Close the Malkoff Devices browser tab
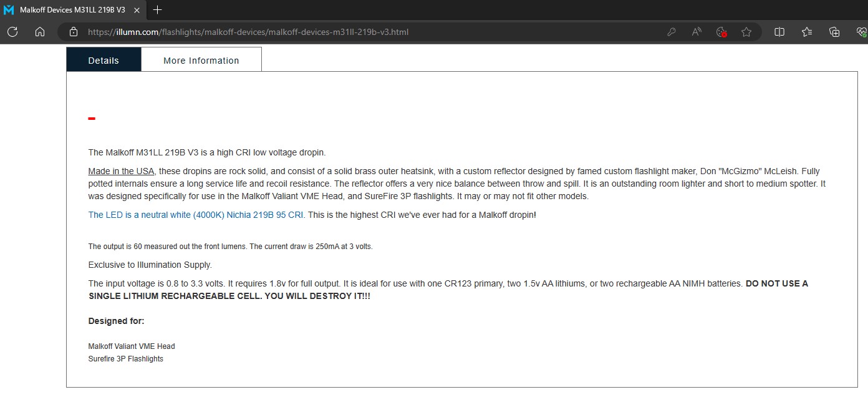Viewport: 868px width, 397px height. point(137,10)
